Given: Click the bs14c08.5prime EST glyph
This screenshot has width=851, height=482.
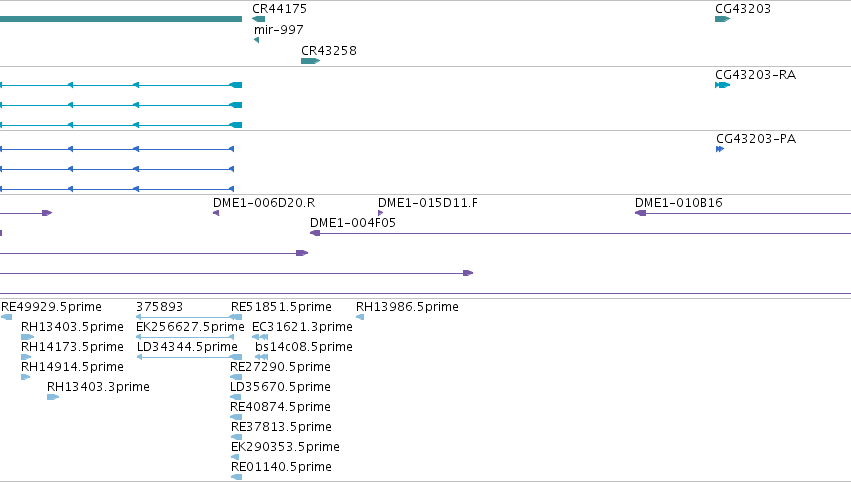Looking at the screenshot, I should coord(262,357).
